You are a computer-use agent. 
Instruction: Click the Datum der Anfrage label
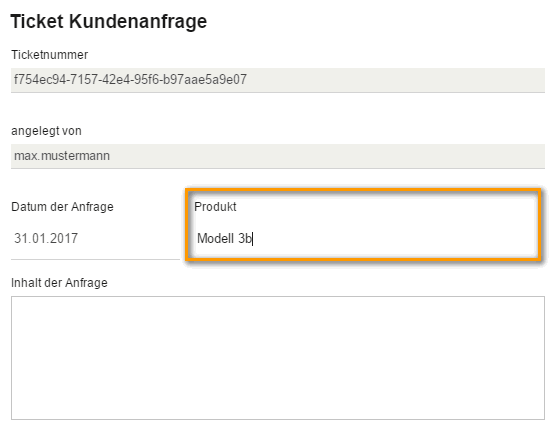tap(62, 206)
